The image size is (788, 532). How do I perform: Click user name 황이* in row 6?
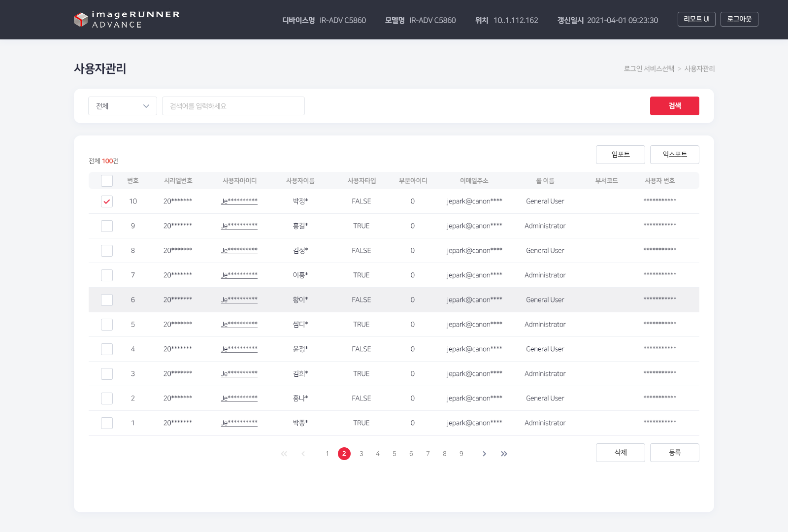tap(300, 300)
